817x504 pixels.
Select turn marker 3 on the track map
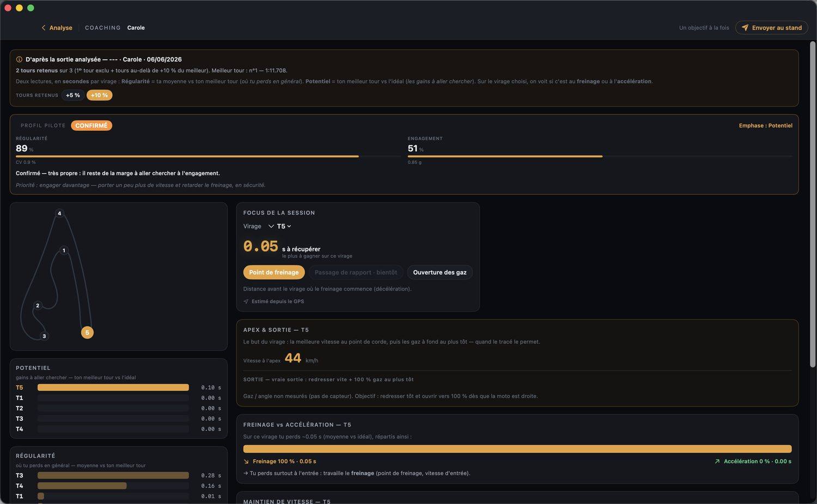point(44,336)
